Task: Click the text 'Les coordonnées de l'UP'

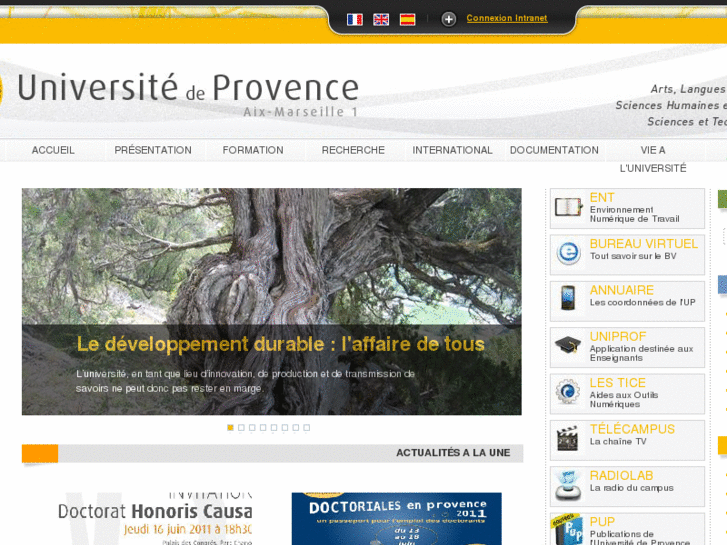Action: click(643, 302)
